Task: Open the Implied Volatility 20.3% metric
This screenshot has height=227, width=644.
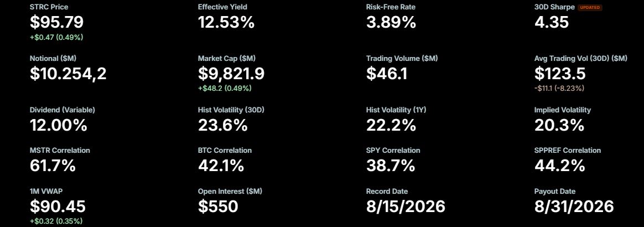Action: pos(559,125)
